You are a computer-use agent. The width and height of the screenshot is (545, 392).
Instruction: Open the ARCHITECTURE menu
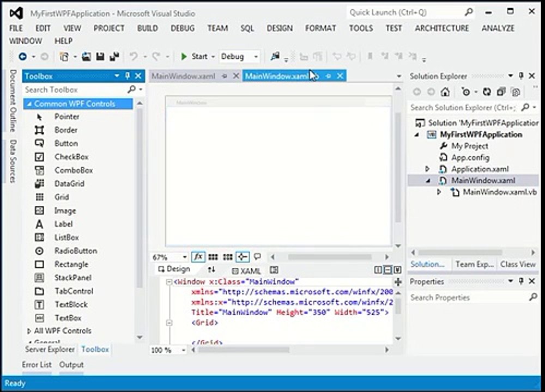click(x=442, y=28)
